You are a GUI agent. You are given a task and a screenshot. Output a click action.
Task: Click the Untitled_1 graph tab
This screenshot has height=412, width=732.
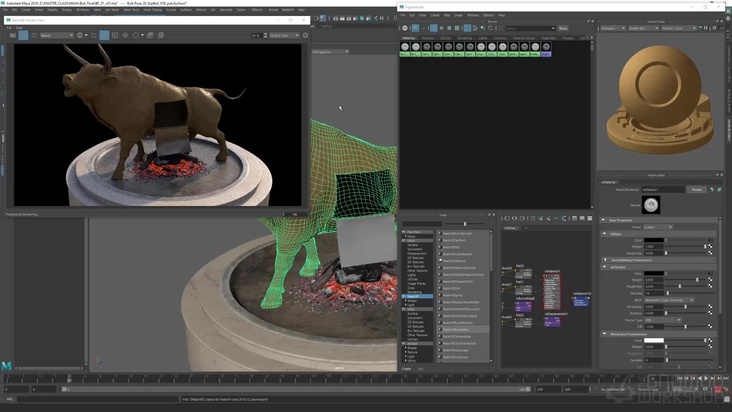click(511, 228)
